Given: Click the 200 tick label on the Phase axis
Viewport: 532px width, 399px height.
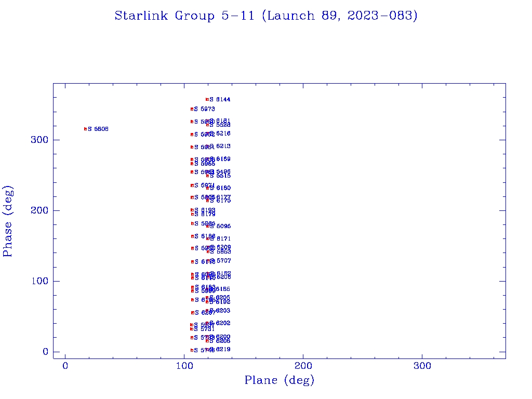Looking at the screenshot, I should point(39,210).
